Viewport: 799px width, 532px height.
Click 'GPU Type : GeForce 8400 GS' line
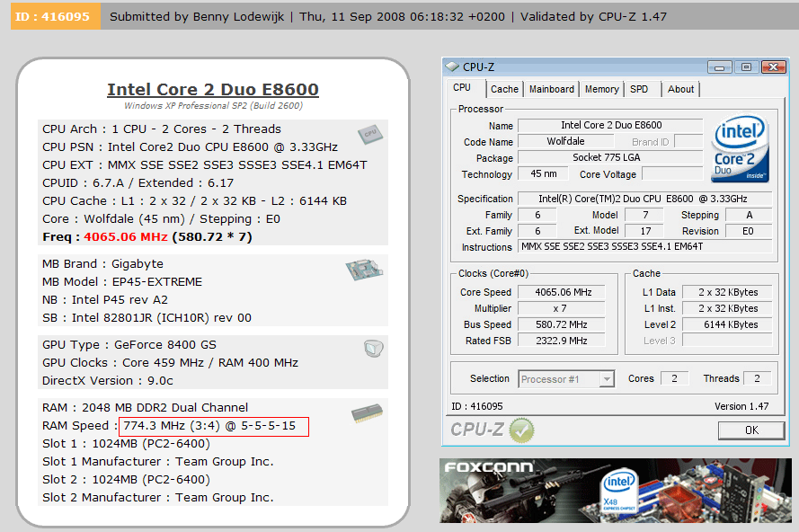(129, 345)
